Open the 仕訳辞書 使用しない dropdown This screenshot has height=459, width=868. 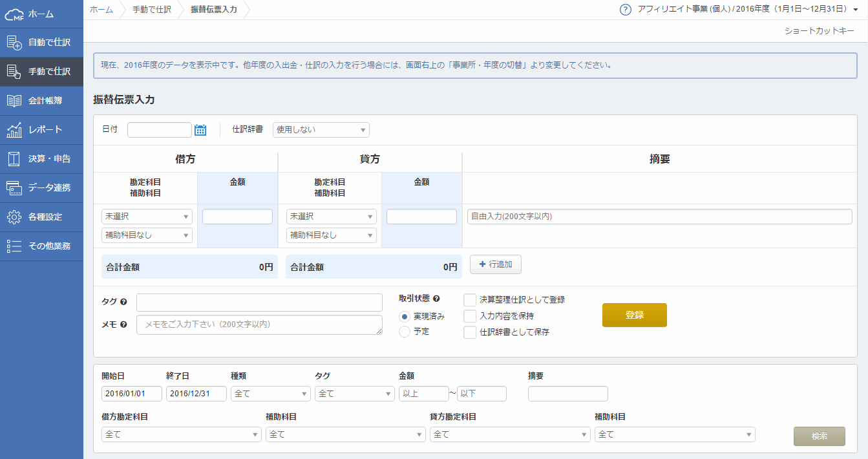(x=321, y=130)
